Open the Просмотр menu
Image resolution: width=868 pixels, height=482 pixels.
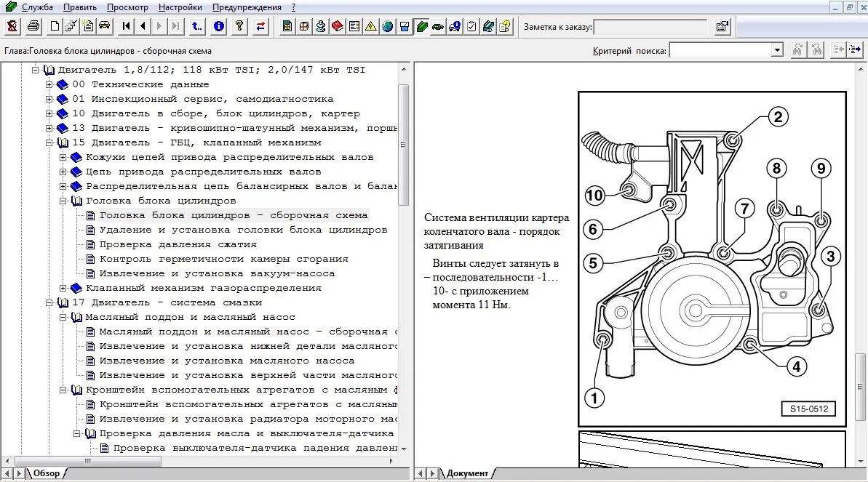click(x=127, y=7)
